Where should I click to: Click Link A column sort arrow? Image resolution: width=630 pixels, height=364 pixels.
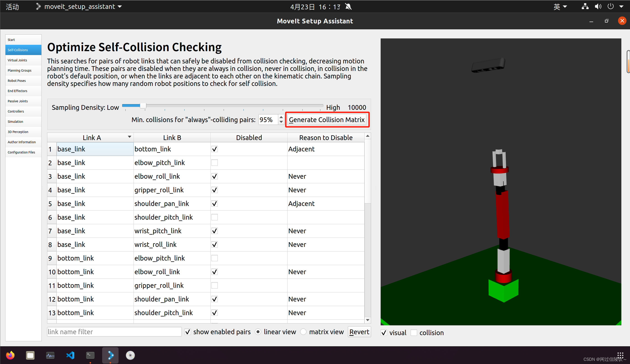pyautogui.click(x=129, y=137)
